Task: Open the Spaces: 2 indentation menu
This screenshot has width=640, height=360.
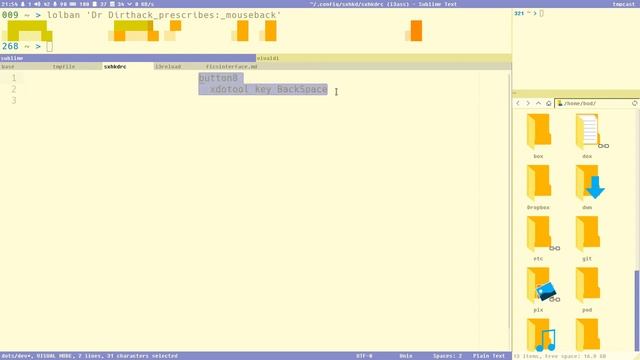Action: click(447, 356)
